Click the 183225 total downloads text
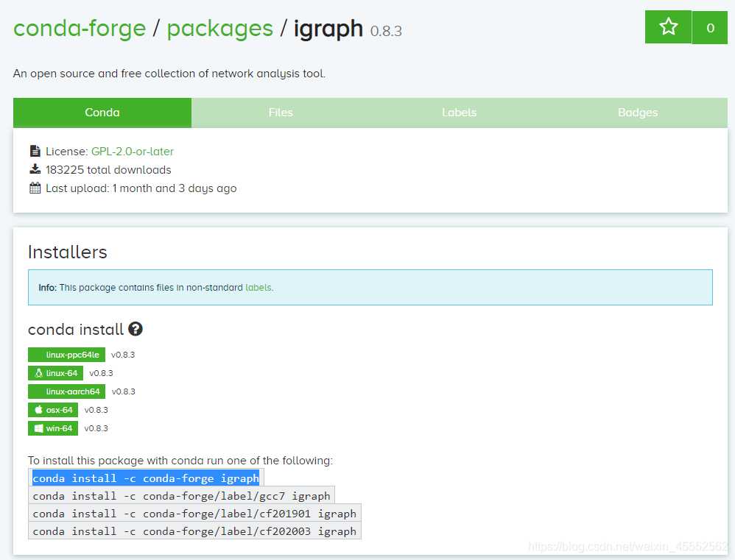The image size is (735, 560). click(108, 169)
